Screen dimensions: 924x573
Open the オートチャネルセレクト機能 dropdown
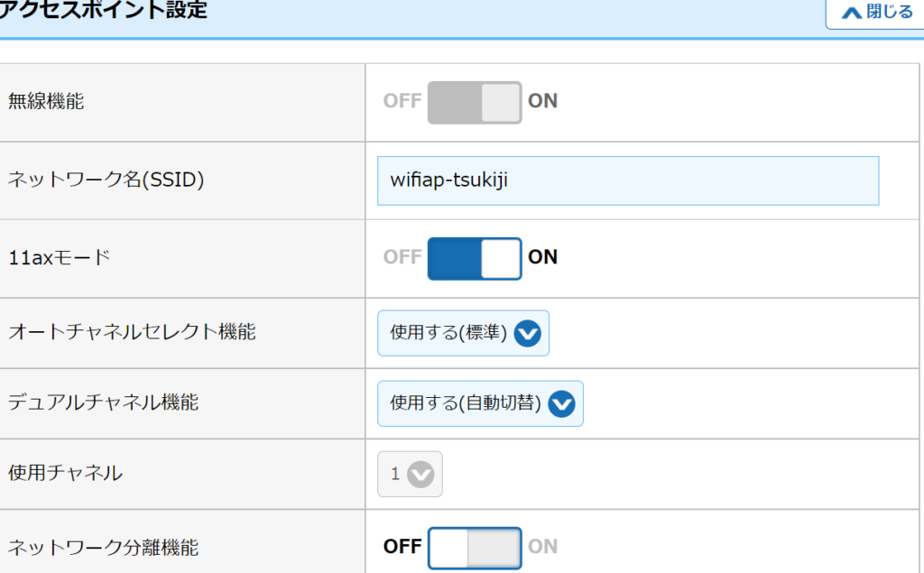(x=463, y=334)
